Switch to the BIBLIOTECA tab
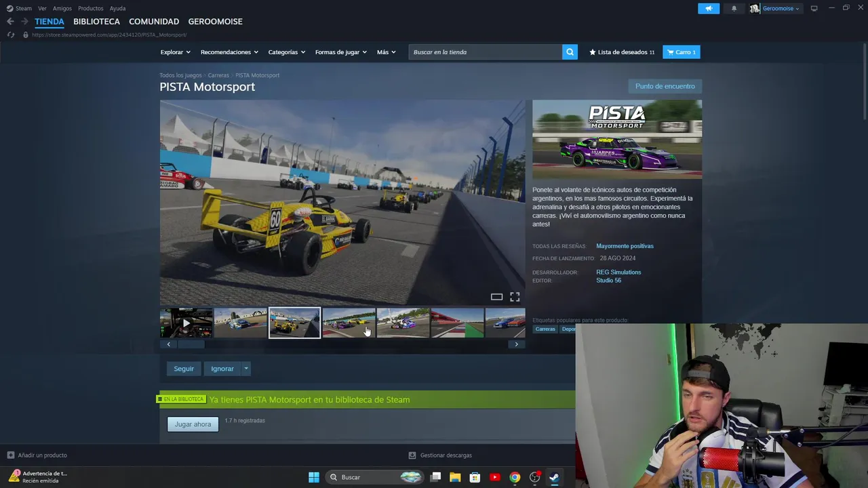 point(96,22)
